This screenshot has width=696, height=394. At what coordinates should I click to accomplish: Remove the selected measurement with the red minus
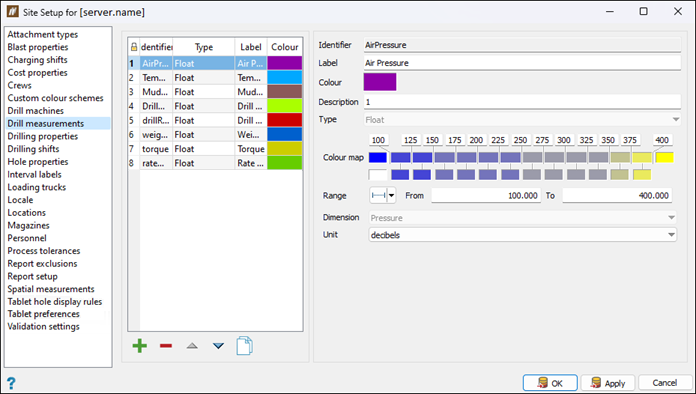[166, 346]
